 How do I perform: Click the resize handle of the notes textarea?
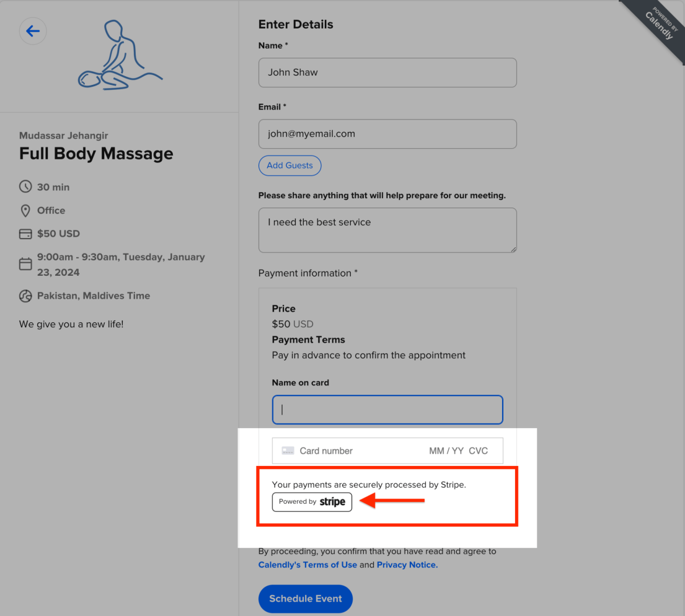click(x=513, y=249)
